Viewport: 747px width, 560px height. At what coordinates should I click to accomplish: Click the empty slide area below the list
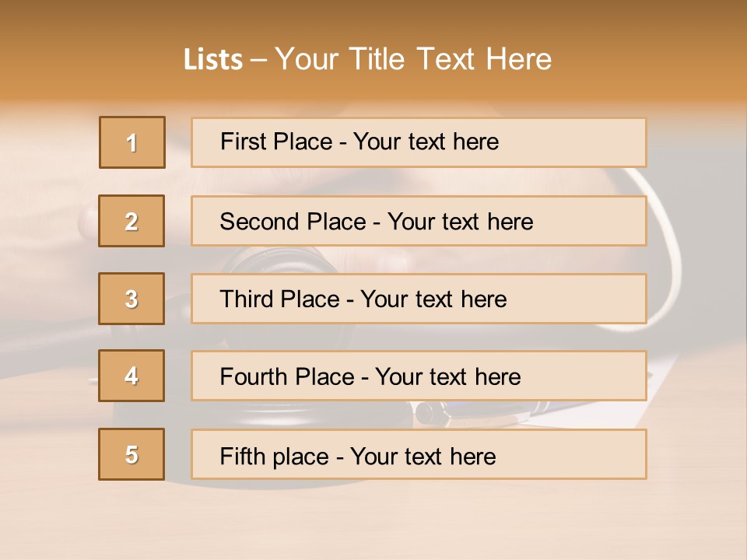[373, 521]
